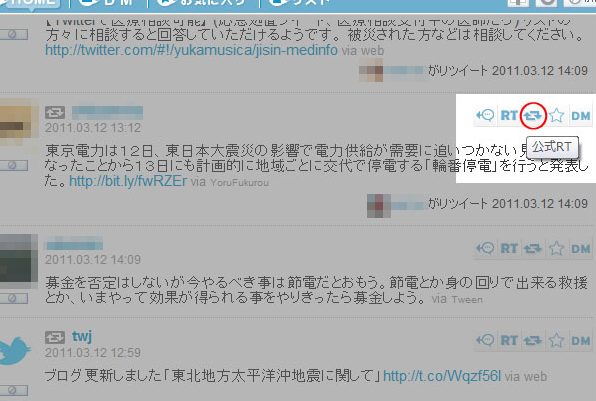The width and height of the screenshot is (596, 401).
Task: Click the twj Twitter bird avatar
Action: tap(14, 350)
